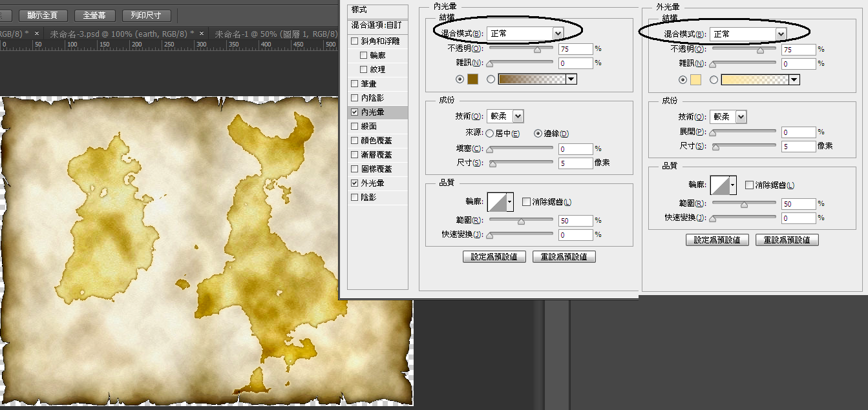Enable the 輪廓 sub-option checkbox

[x=364, y=55]
